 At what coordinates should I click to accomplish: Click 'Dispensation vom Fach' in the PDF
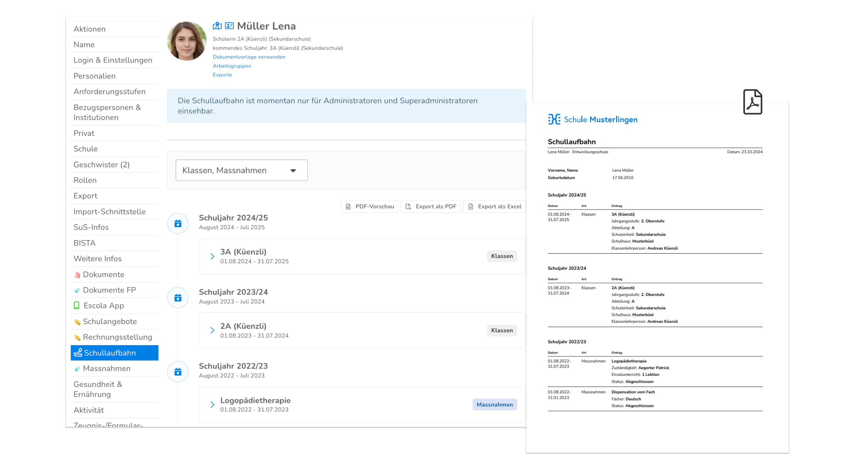633,392
